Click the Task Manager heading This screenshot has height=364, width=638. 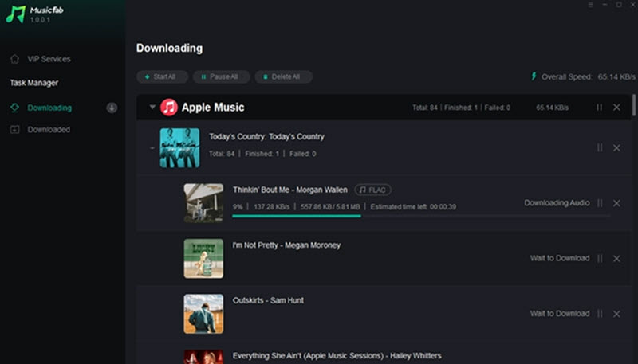point(34,83)
